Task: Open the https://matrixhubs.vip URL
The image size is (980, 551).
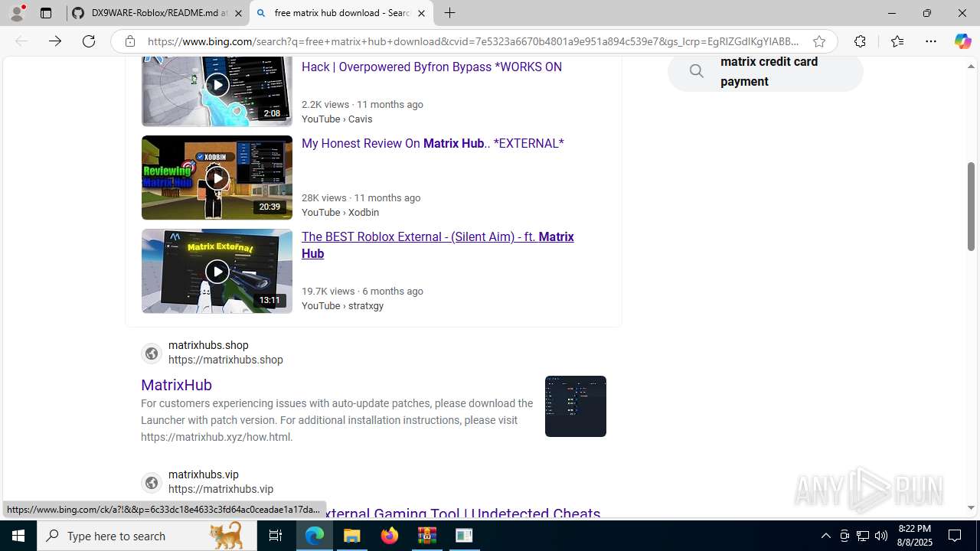Action: [x=220, y=490]
